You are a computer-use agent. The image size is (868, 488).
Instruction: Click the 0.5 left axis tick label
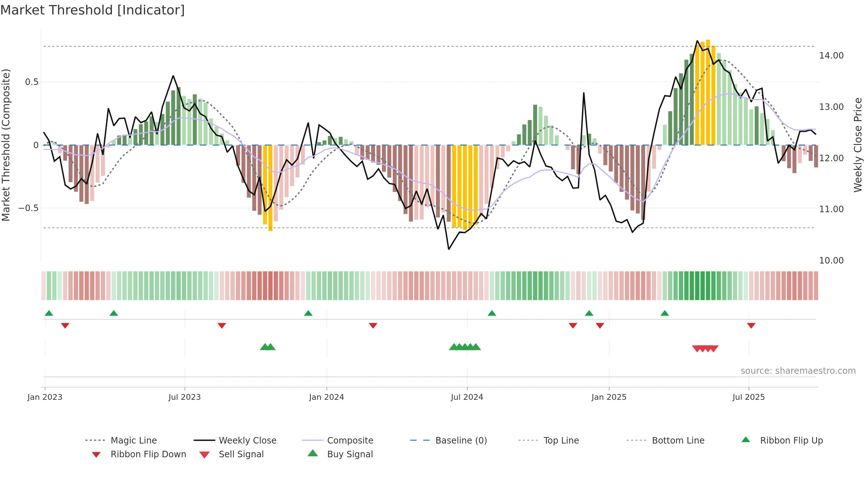pos(32,82)
